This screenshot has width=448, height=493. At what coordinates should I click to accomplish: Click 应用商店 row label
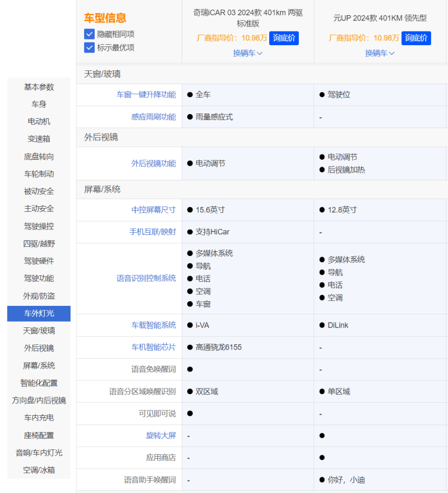tap(161, 457)
